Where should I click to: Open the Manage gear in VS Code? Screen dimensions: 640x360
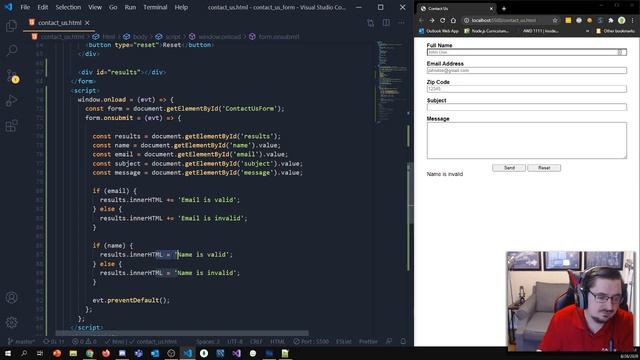11,322
